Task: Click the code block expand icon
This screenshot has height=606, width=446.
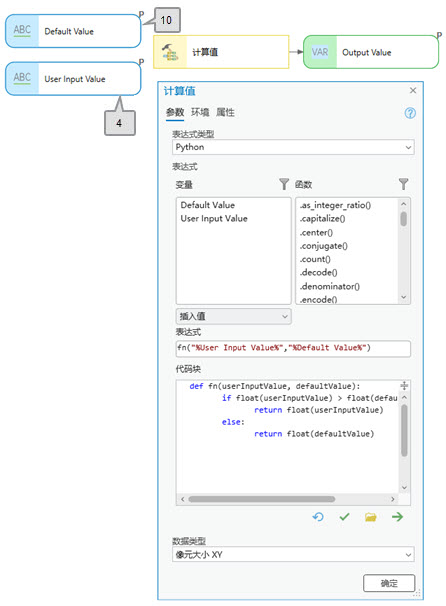Action: click(404, 385)
